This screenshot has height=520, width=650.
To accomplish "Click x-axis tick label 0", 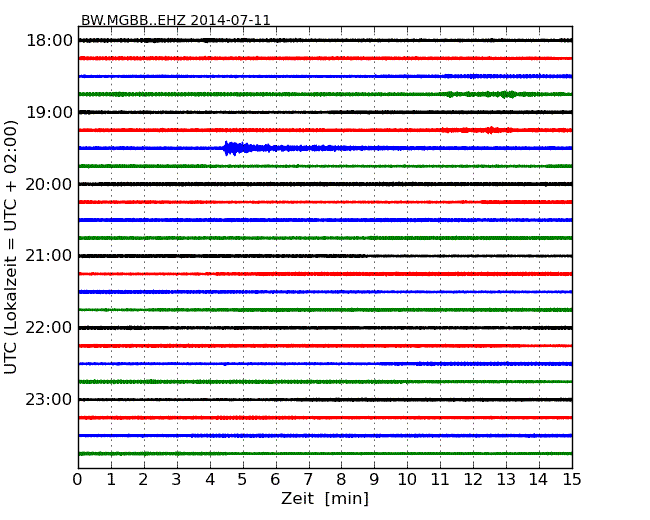I will tap(78, 480).
